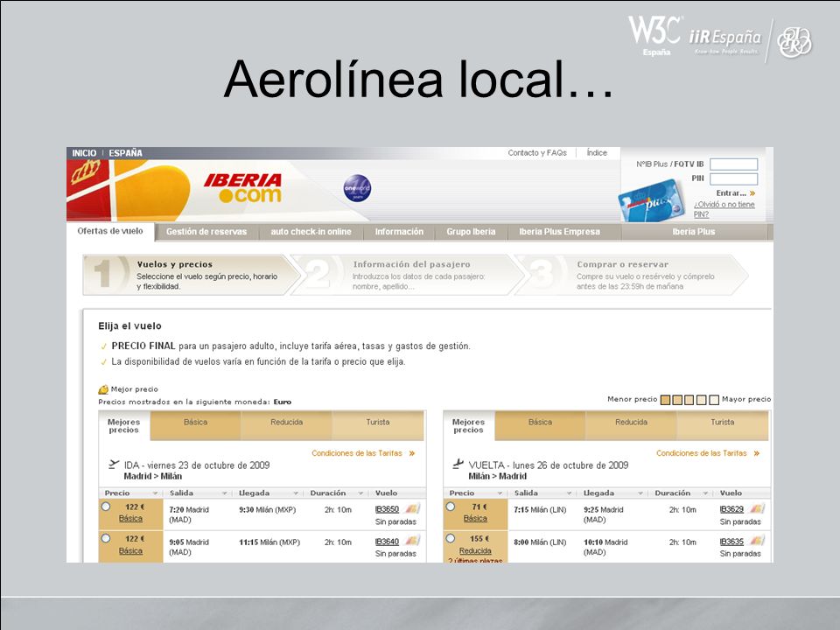Open the Ofertas de vuelo tab
Viewport: 840px width, 630px height.
coord(110,231)
